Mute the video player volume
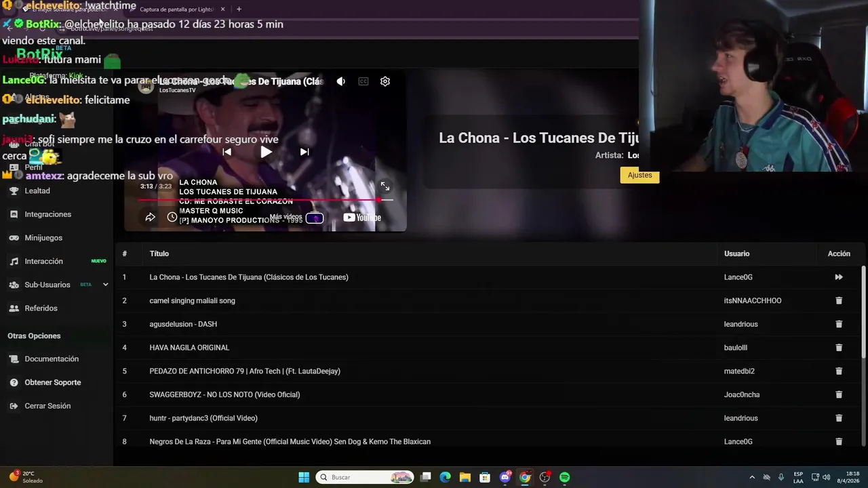This screenshot has width=868, height=488. [x=341, y=81]
